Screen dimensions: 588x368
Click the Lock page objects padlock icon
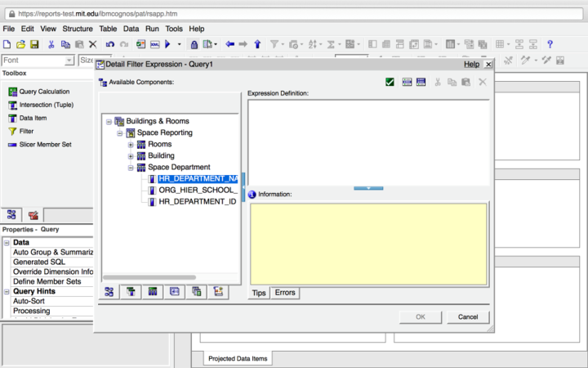pyautogui.click(x=194, y=44)
